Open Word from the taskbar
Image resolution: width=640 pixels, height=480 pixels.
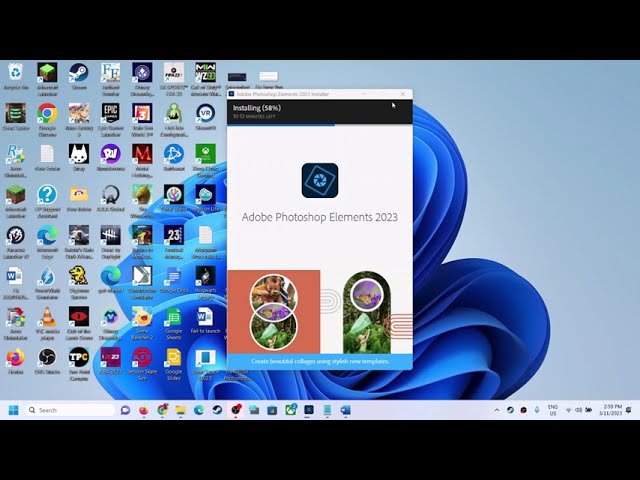click(x=345, y=410)
